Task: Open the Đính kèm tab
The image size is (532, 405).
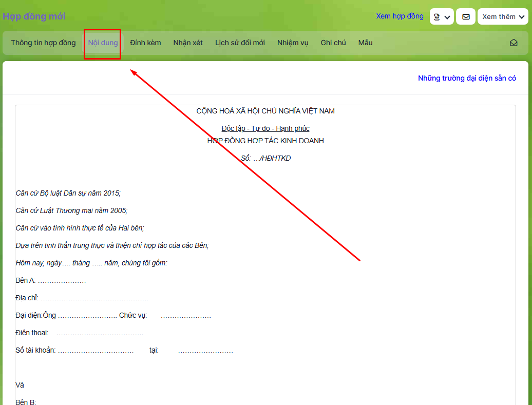Action: 145,43
